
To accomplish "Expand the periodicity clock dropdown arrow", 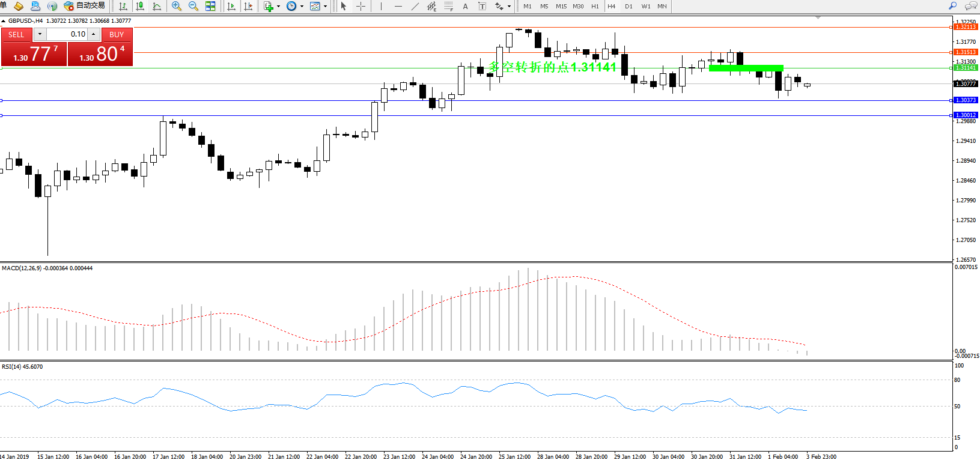I will point(302,7).
